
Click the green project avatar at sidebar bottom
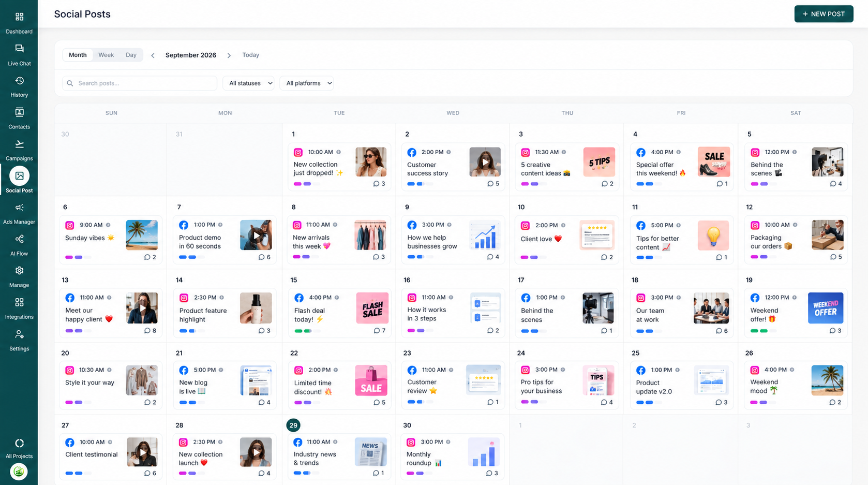[x=19, y=472]
